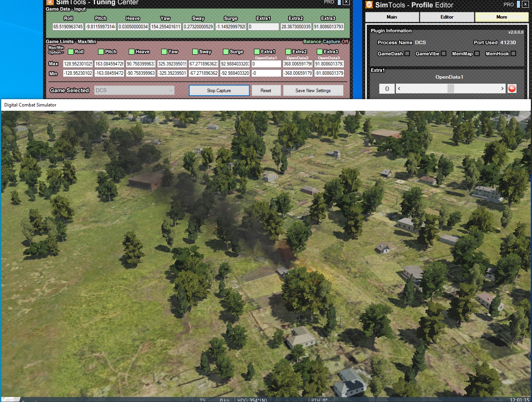The width and height of the screenshot is (532, 402).
Task: Click the Sway Max limit field
Action: [x=204, y=64]
